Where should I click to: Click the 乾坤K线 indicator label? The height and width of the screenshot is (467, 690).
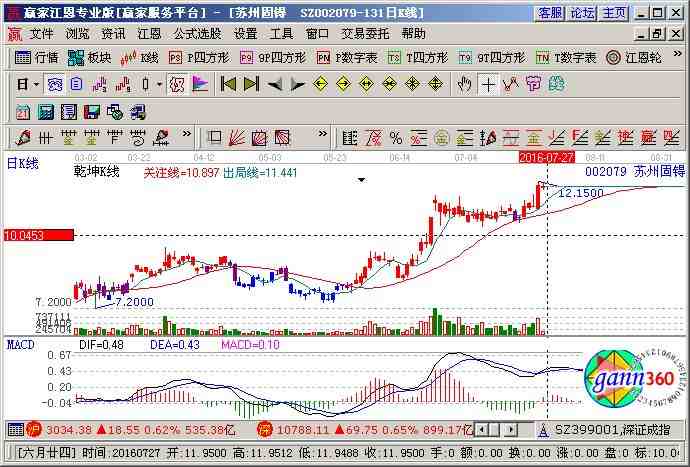pyautogui.click(x=97, y=172)
